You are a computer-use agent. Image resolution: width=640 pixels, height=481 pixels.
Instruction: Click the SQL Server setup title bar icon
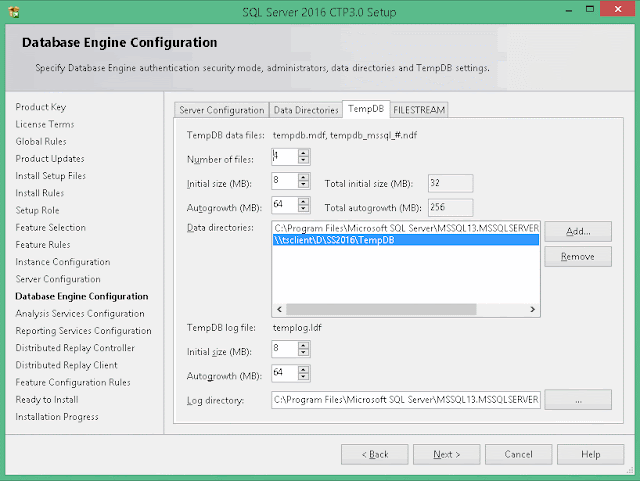(13, 12)
